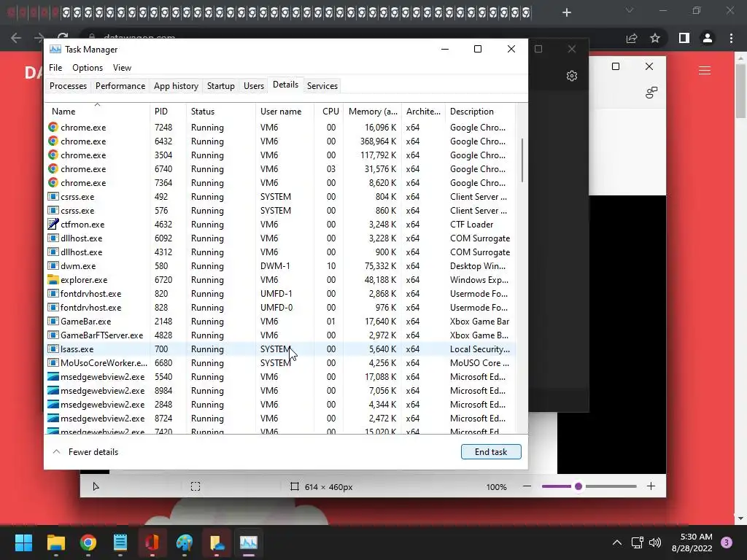Open Chrome's three-dot menu
Image resolution: width=747 pixels, height=560 pixels.
point(731,38)
